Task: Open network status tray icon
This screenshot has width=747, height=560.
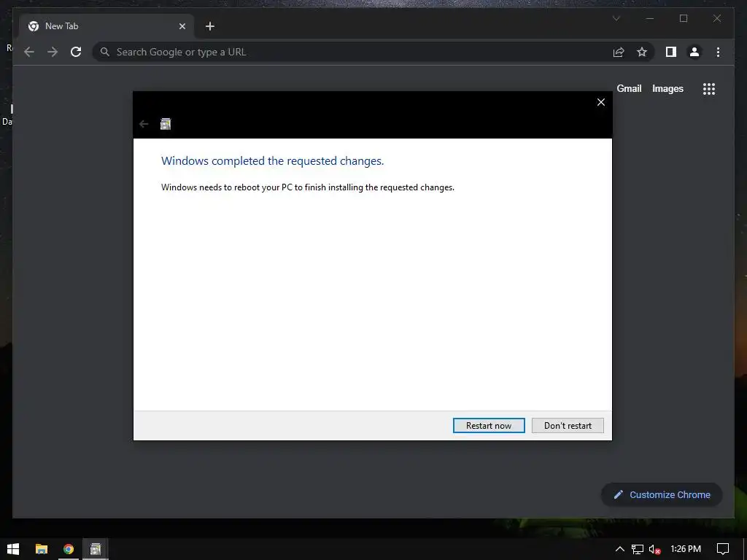Action: pos(637,549)
